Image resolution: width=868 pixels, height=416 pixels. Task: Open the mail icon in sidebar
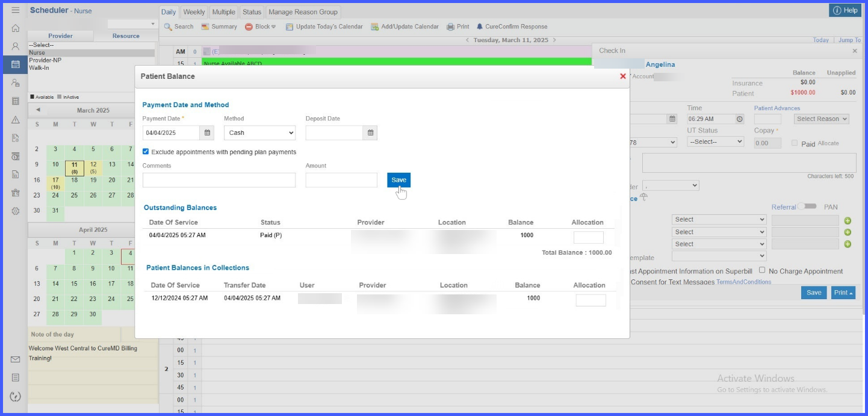(x=16, y=359)
